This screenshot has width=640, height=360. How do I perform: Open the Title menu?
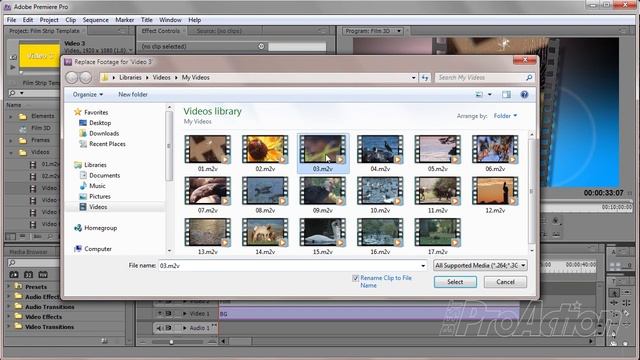[147, 20]
